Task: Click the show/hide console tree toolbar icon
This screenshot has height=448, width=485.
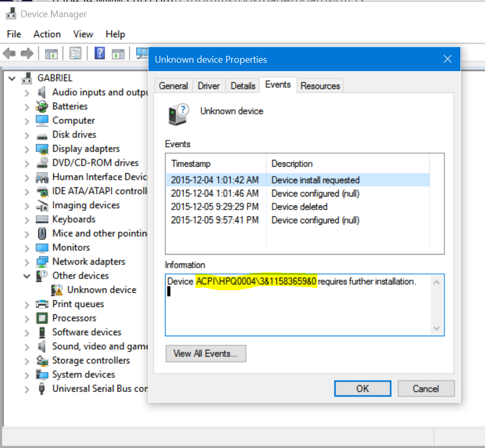Action: [51, 53]
